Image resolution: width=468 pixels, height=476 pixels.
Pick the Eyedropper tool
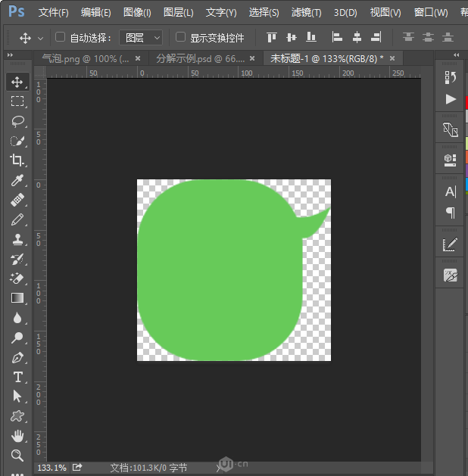17,180
